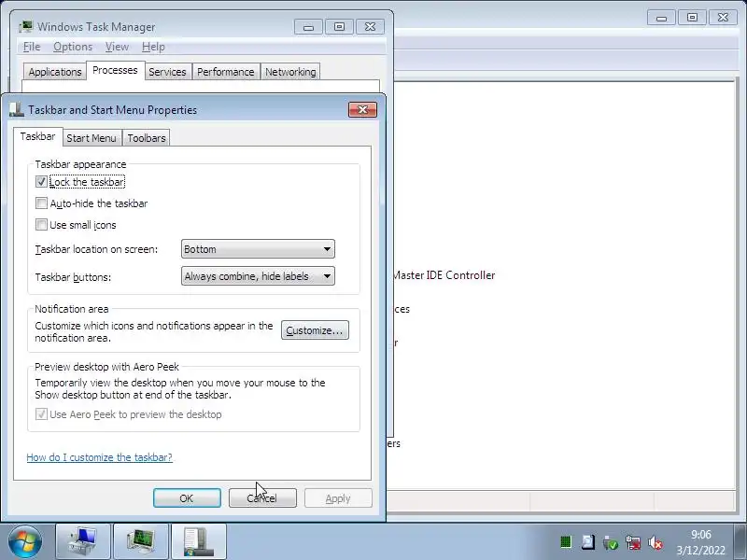Toggle Use Aero Peek checkbox
The width and height of the screenshot is (747, 560).
(41, 414)
